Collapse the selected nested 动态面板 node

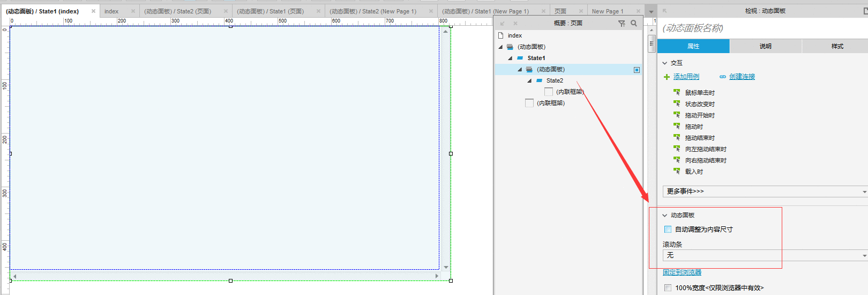[x=520, y=69]
